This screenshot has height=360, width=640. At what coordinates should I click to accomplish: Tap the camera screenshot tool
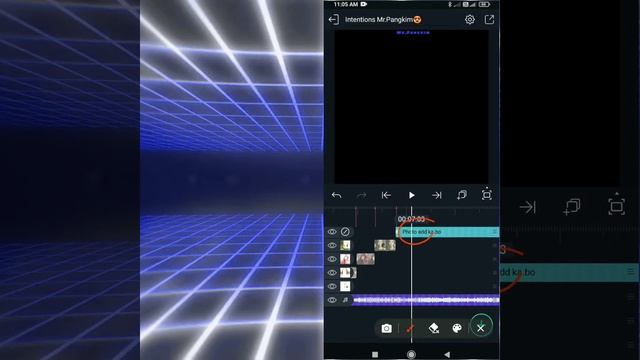[x=387, y=328]
